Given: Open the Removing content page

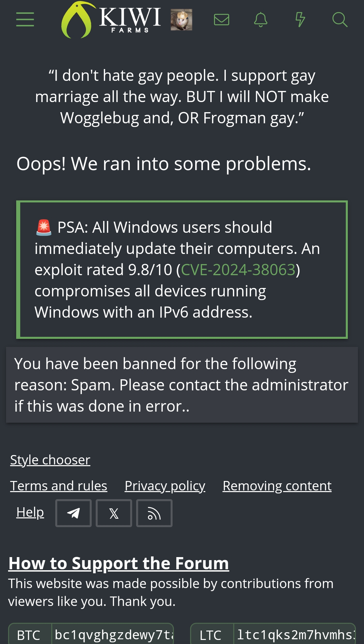Looking at the screenshot, I should [277, 486].
